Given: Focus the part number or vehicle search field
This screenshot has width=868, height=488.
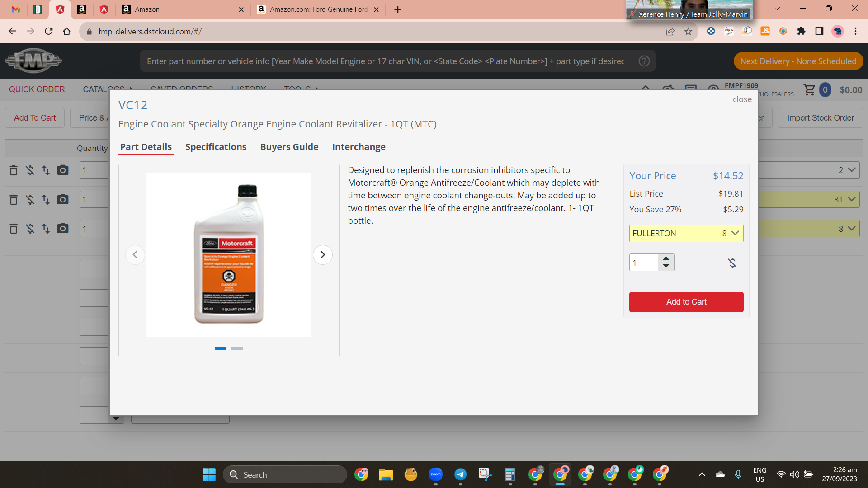Looking at the screenshot, I should click(387, 61).
